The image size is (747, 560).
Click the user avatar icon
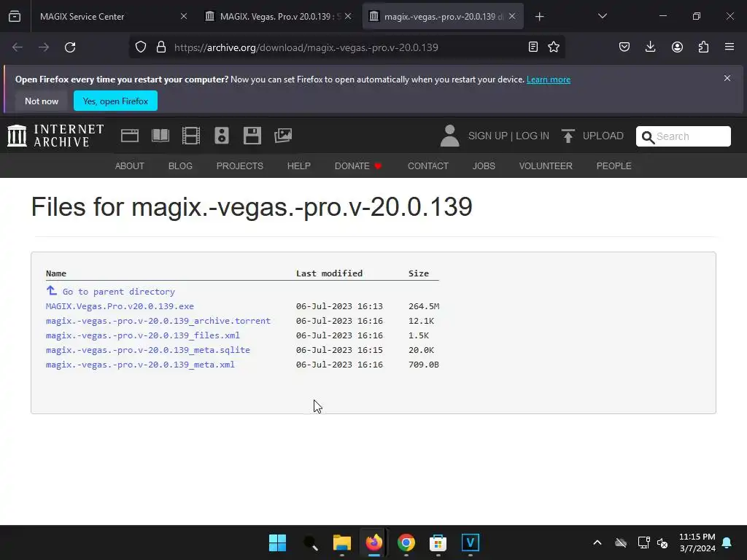(449, 136)
